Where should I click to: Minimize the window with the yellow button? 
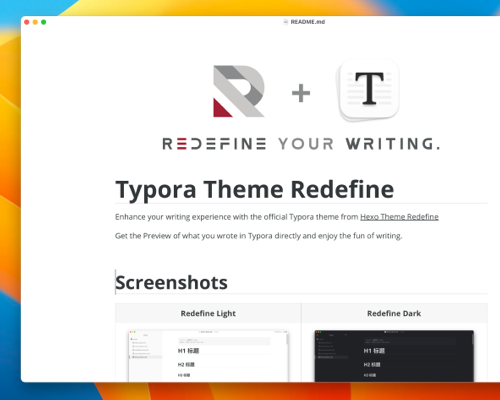[35, 22]
